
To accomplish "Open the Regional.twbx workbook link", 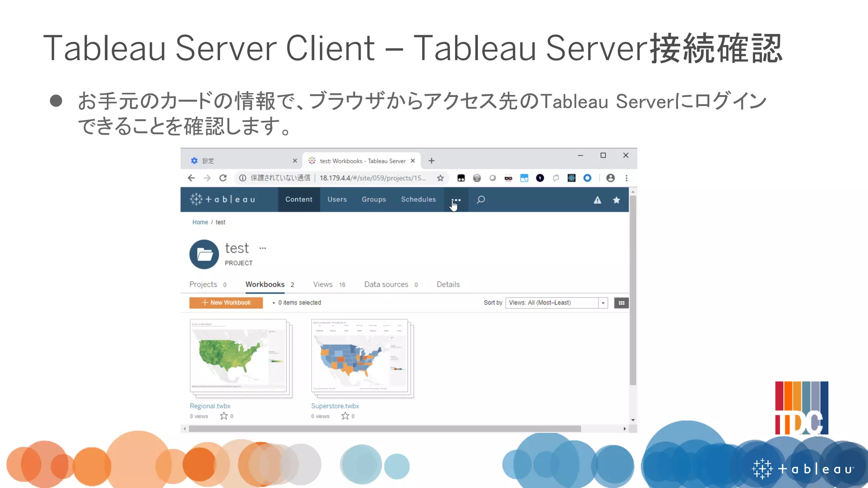I will tap(210, 406).
